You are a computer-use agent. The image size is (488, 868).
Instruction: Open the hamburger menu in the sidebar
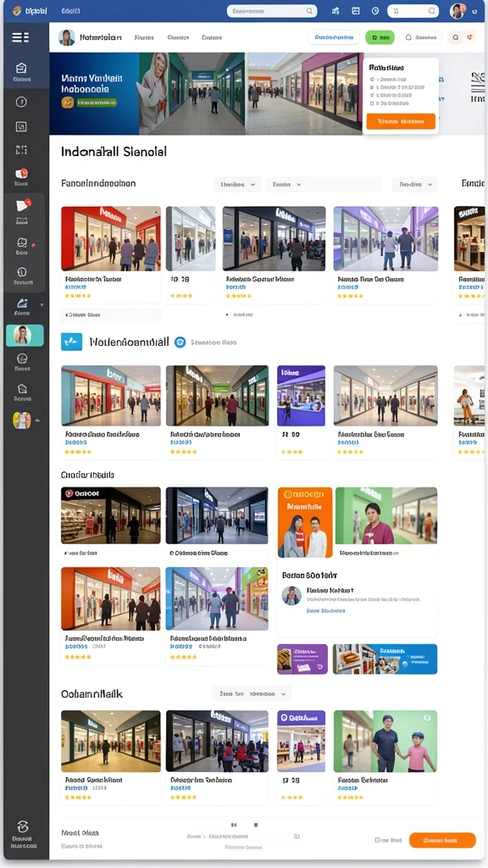[x=20, y=37]
